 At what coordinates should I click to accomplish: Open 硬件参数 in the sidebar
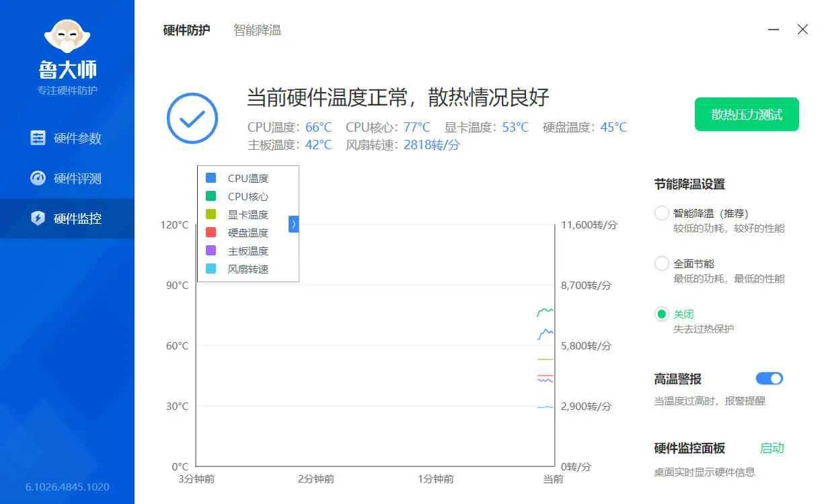pyautogui.click(x=67, y=138)
